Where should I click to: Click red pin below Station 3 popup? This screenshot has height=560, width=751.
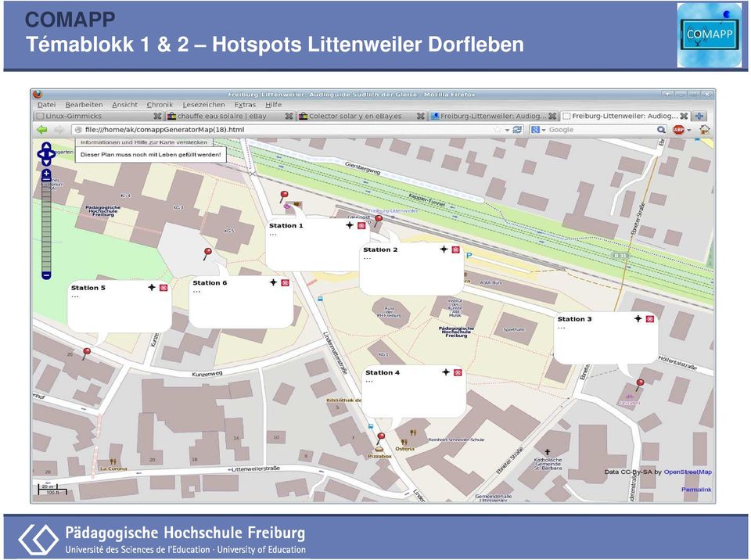click(x=639, y=385)
